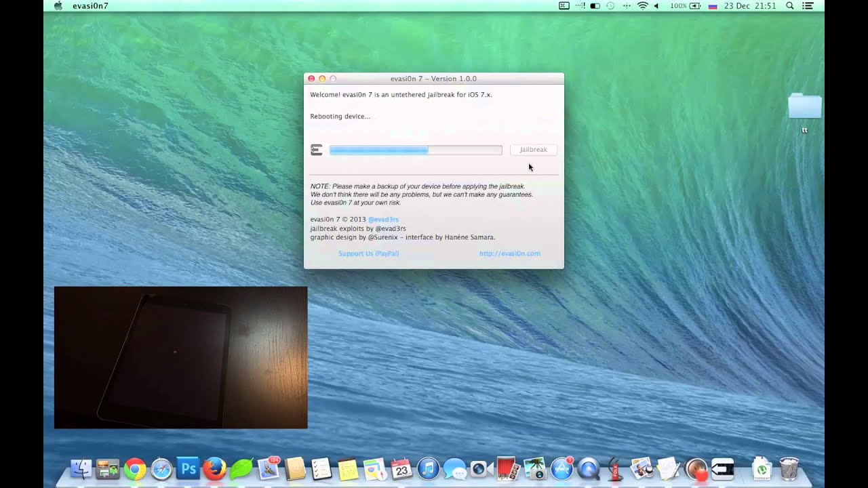Viewport: 868px width, 488px height.
Task: Click the graphic design by @Surenix line
Action: (403, 237)
